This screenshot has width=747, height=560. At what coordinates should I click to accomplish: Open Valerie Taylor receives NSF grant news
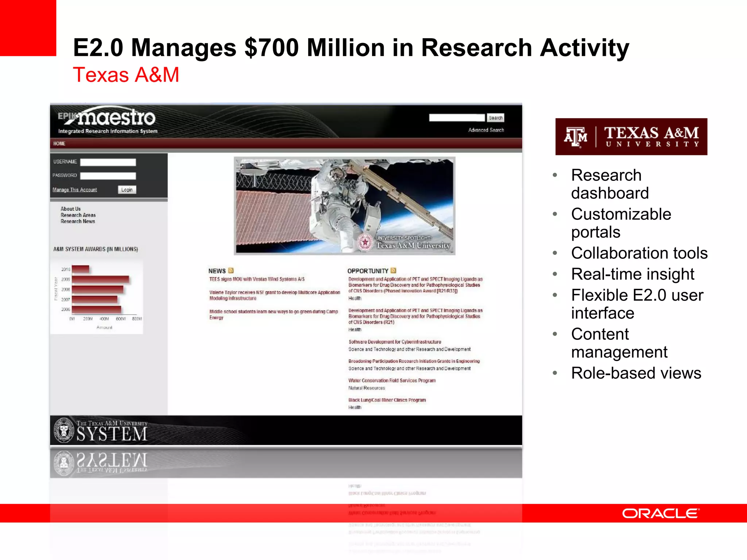[x=275, y=295]
